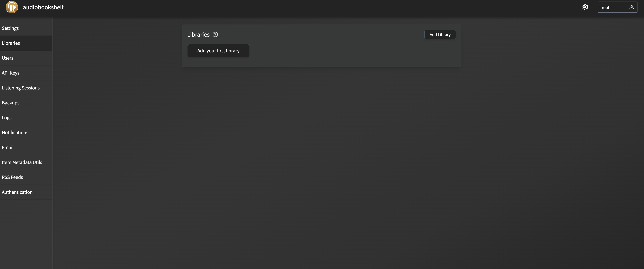Open Notifications settings
Viewport: 644px width, 269px height.
coord(15,132)
